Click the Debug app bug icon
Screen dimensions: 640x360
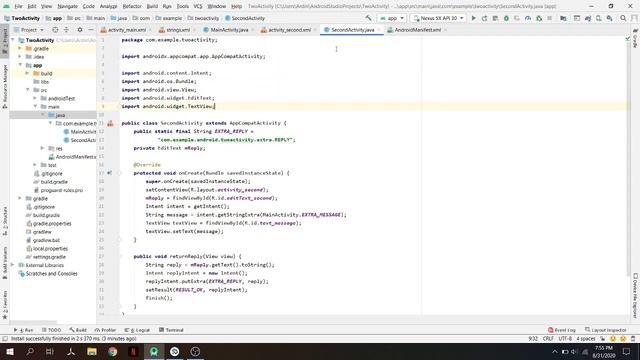[x=506, y=18]
